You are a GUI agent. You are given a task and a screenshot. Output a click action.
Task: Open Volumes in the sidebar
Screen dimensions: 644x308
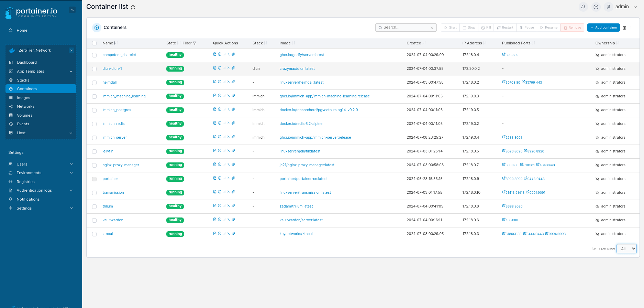tap(24, 115)
